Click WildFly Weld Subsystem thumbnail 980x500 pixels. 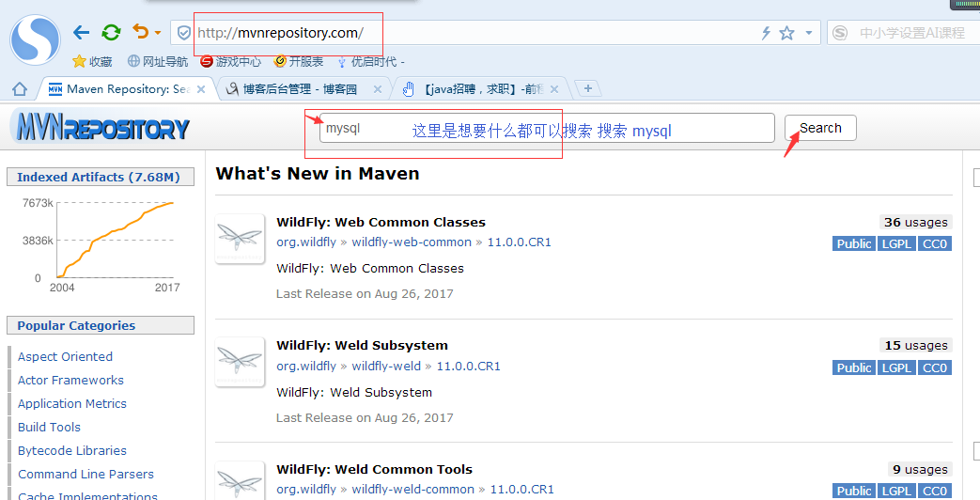pyautogui.click(x=240, y=362)
